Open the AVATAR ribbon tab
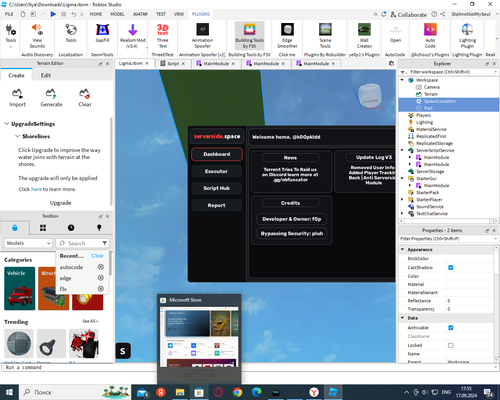Screen dimensions: 500x400 point(140,14)
